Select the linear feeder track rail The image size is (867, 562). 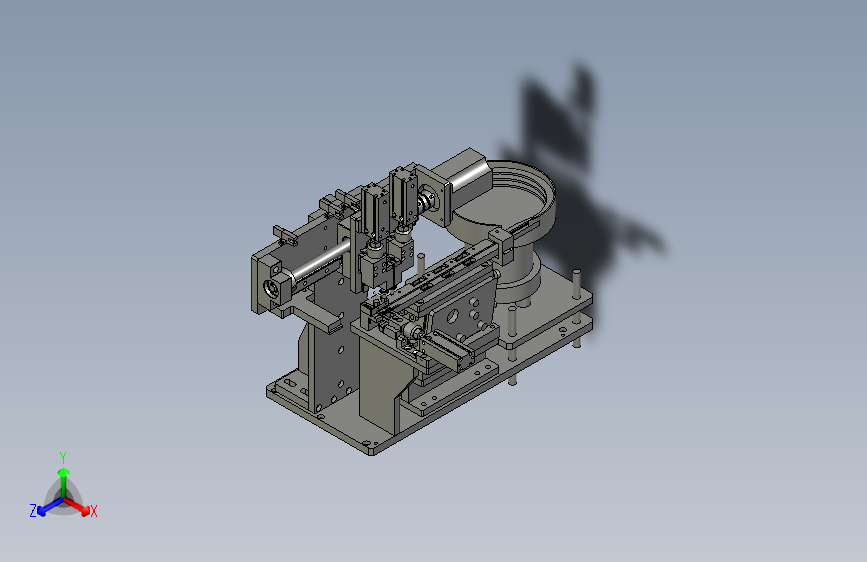coord(442,273)
